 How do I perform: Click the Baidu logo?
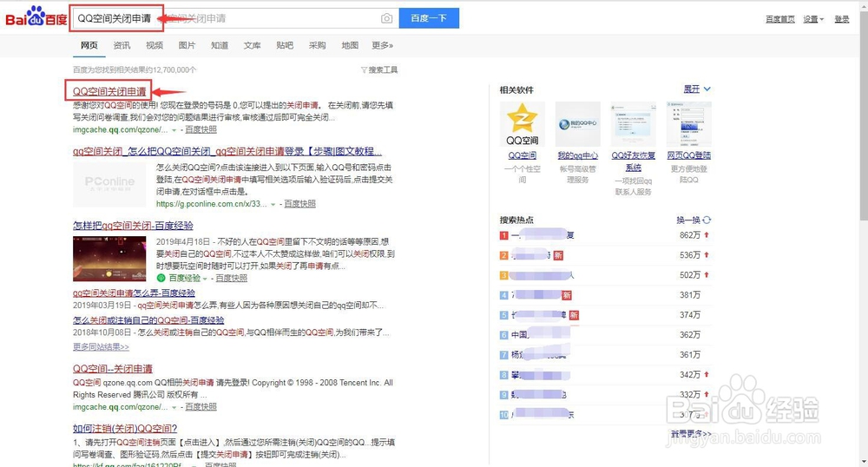(36, 17)
